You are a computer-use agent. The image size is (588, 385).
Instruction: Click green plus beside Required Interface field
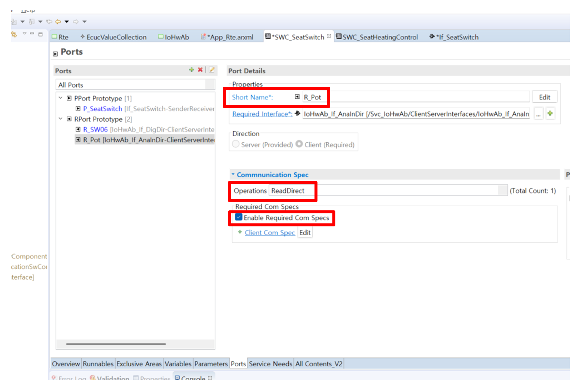550,114
